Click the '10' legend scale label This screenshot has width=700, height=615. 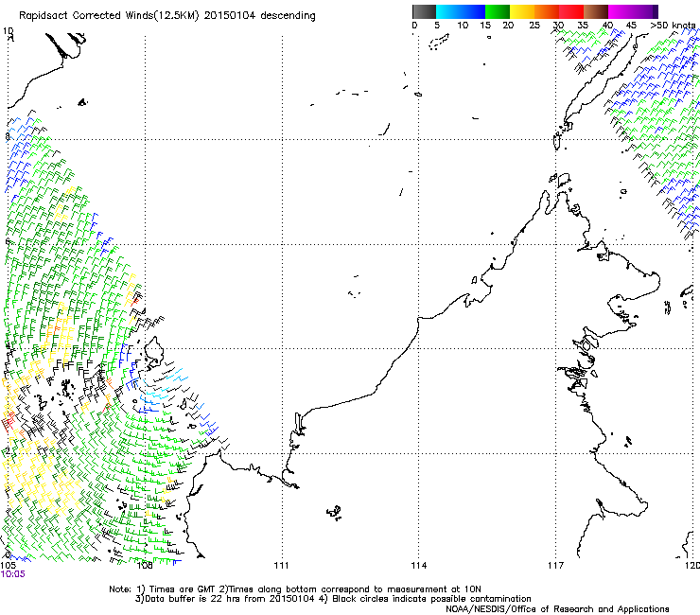click(463, 26)
